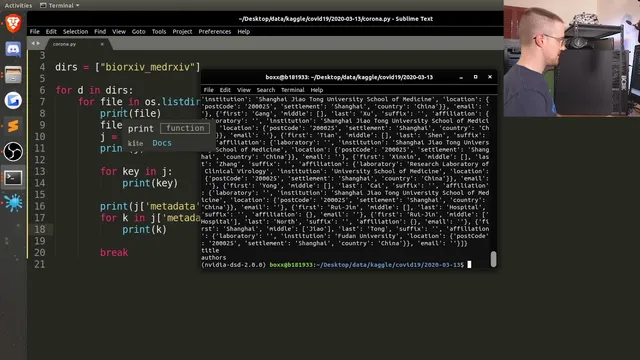Open Sublime Text Help menu
The image size is (640, 360).
(244, 31)
